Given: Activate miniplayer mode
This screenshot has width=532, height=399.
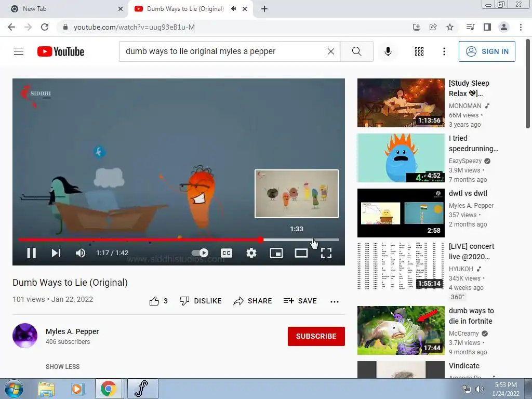Looking at the screenshot, I should click(x=276, y=253).
